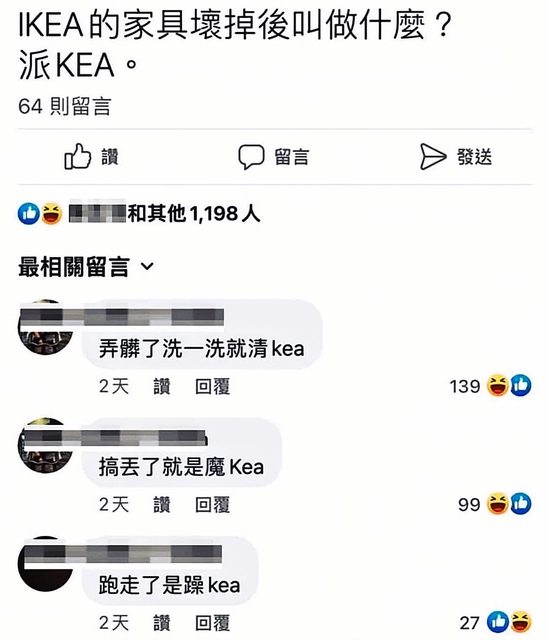This screenshot has height=640, width=548.
Task: Reply to the comment 搞丟了就是魔 Kea
Action: click(213, 504)
